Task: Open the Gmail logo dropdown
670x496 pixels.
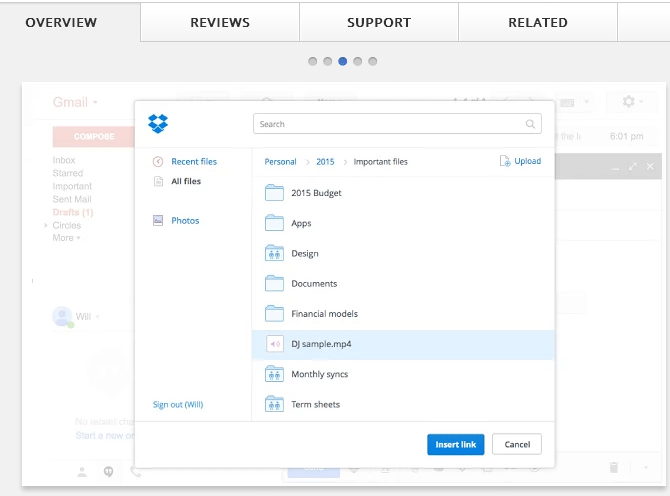Action: (95, 103)
